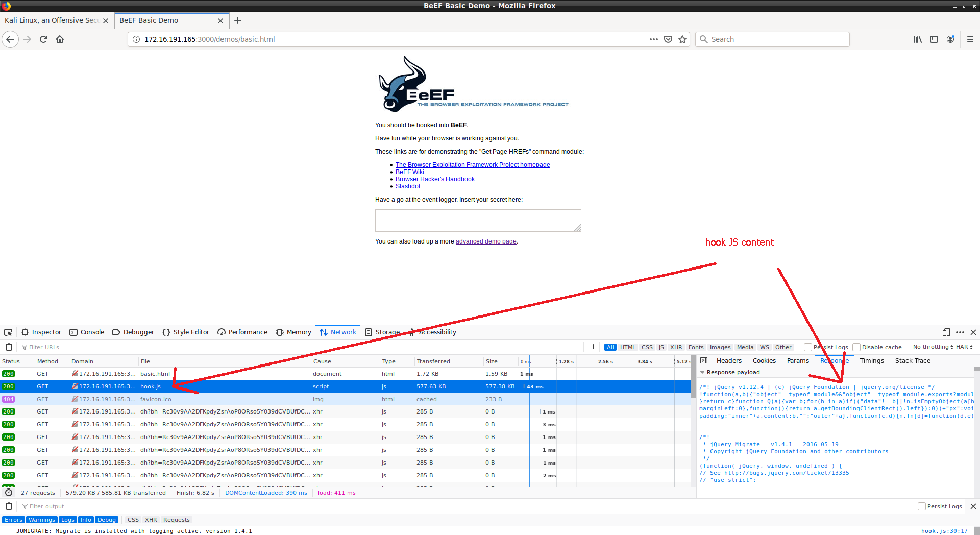980x535 pixels.
Task: Open the BeEF Wiki link
Action: [x=409, y=172]
